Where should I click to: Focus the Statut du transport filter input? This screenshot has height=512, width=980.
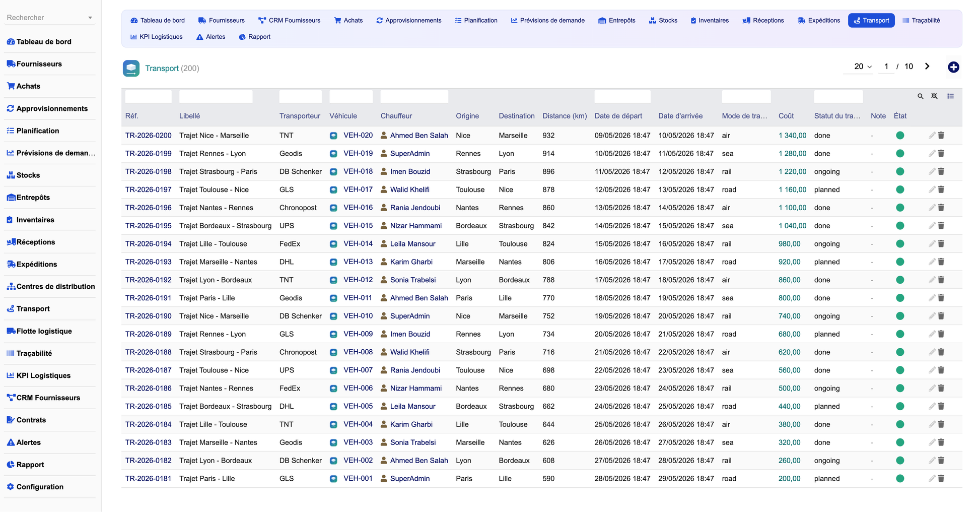pyautogui.click(x=838, y=96)
